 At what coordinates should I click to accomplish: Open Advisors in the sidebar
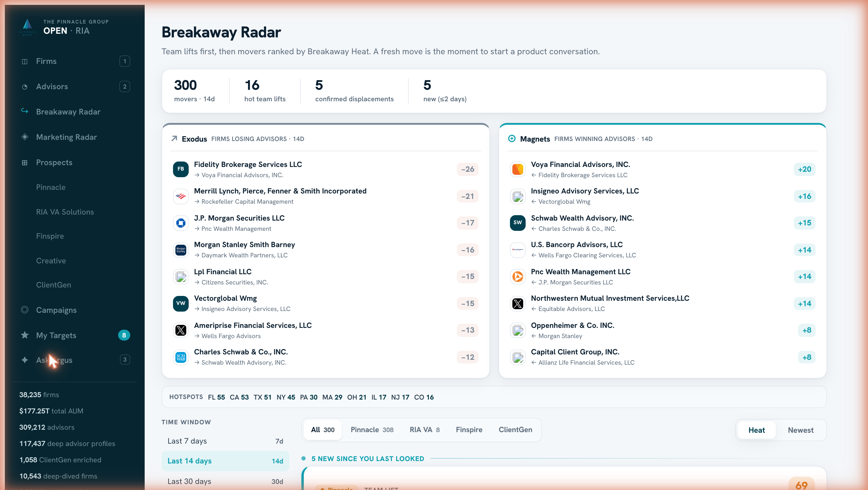pos(75,86)
